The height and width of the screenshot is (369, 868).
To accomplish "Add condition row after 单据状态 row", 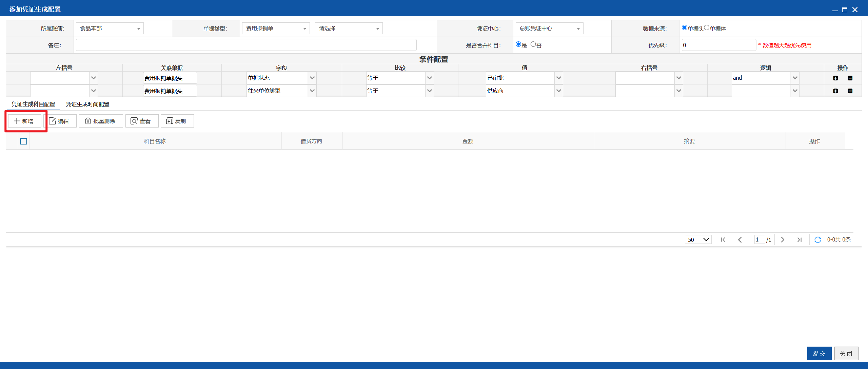I will (x=835, y=78).
